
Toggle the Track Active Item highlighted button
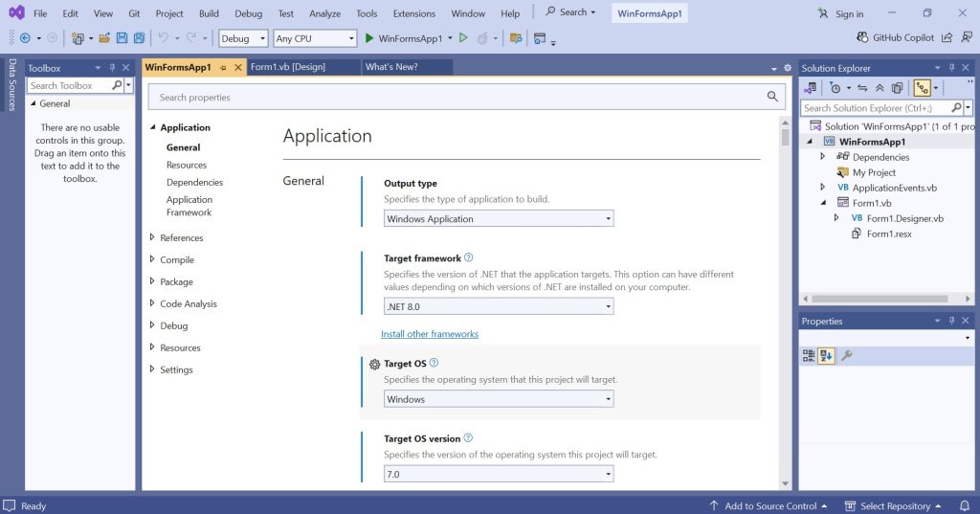click(x=923, y=88)
